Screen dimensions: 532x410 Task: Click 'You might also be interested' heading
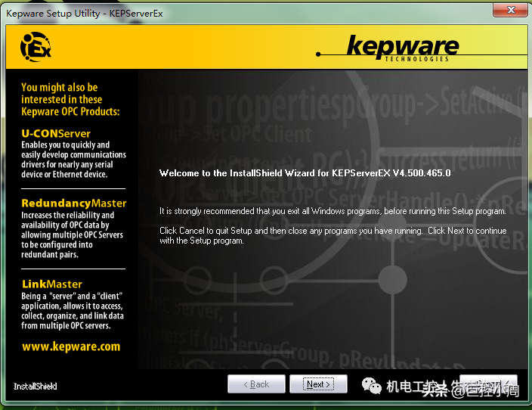(70, 100)
